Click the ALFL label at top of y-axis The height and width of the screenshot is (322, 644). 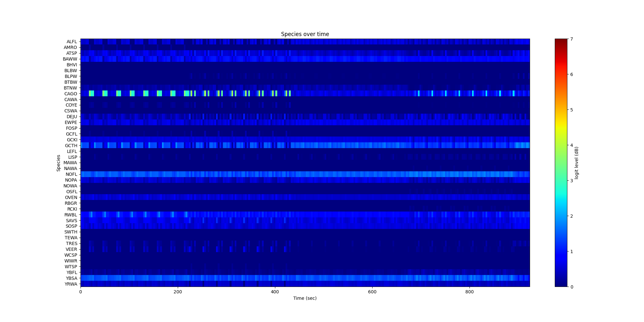pos(71,42)
